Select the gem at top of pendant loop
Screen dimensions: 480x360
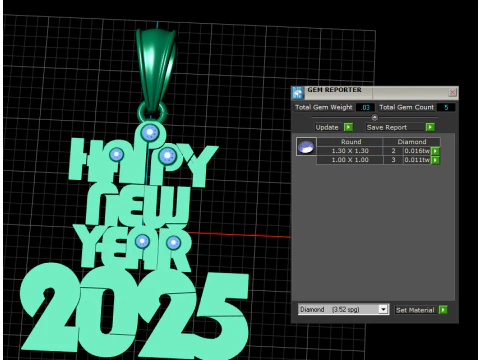coord(150,133)
